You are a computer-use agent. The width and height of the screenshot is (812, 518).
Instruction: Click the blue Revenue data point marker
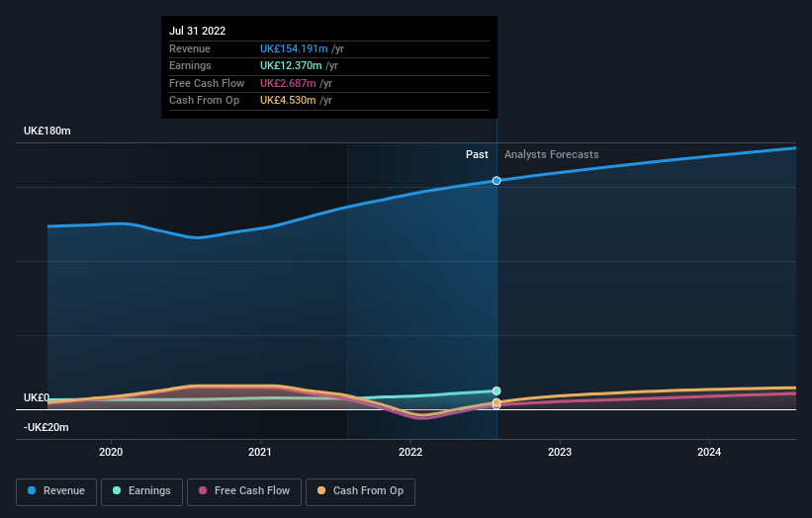(496, 181)
